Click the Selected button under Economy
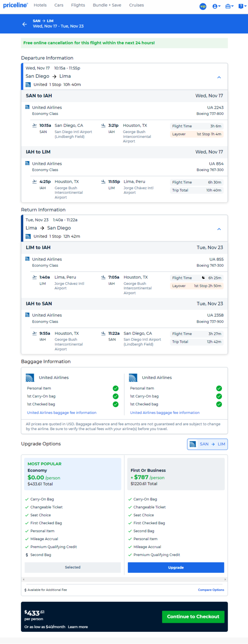 tap(73, 567)
